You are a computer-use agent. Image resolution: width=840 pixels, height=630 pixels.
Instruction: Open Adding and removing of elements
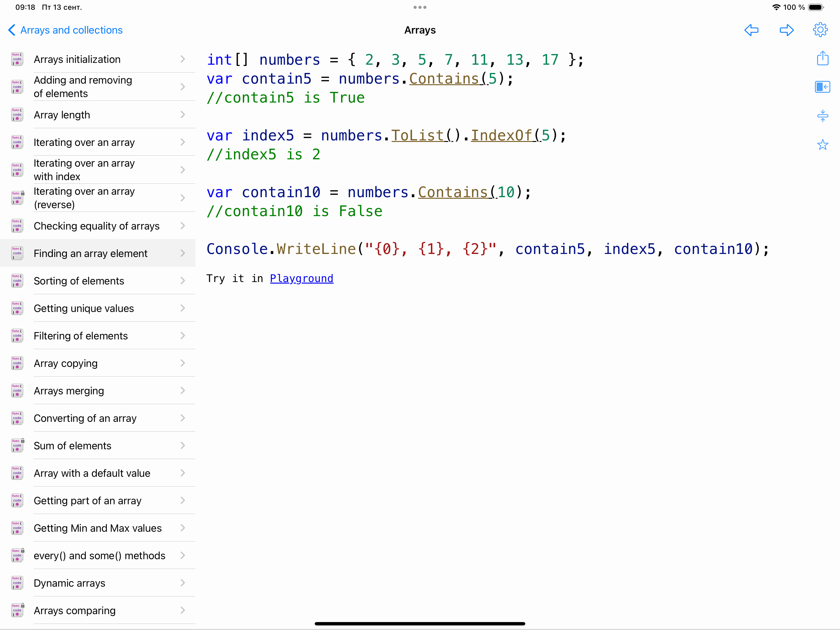98,87
